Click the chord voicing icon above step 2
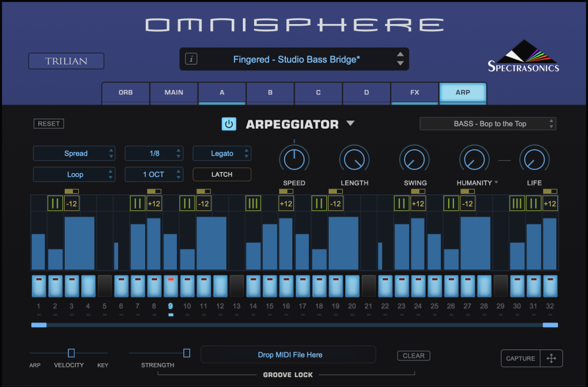588x387 pixels. point(55,203)
